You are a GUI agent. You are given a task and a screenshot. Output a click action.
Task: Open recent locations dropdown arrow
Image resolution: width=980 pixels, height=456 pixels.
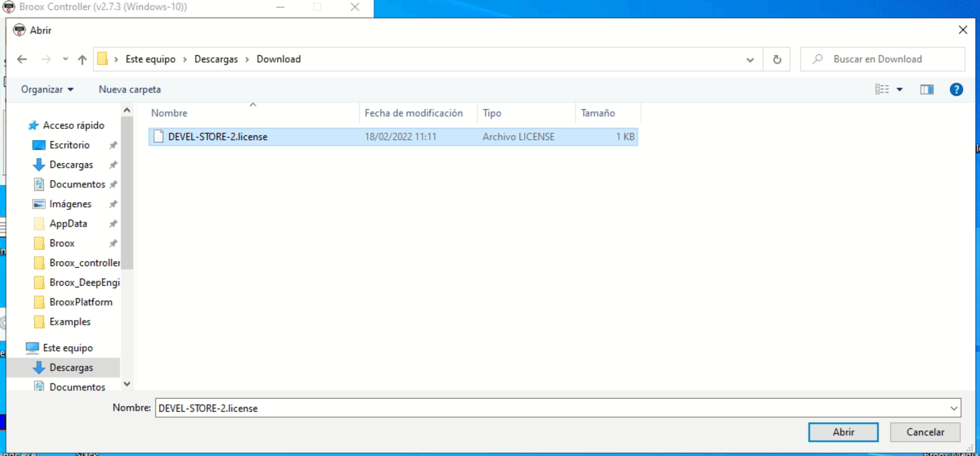point(65,59)
